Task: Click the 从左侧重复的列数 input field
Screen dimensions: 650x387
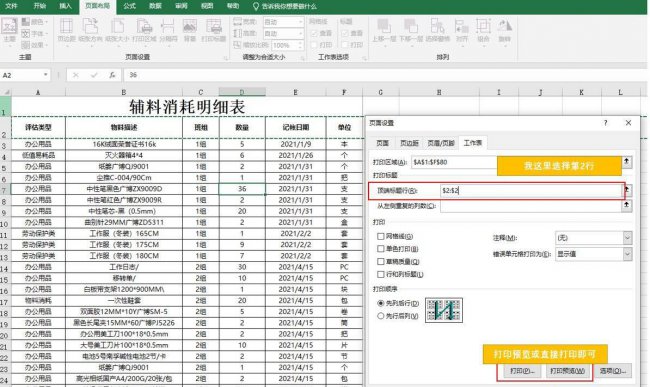Action: 531,206
